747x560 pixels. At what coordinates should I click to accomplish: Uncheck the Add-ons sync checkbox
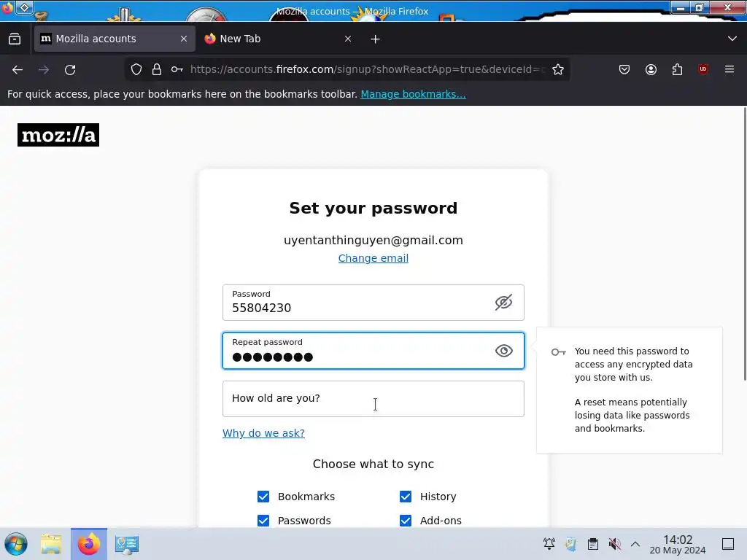[406, 521]
